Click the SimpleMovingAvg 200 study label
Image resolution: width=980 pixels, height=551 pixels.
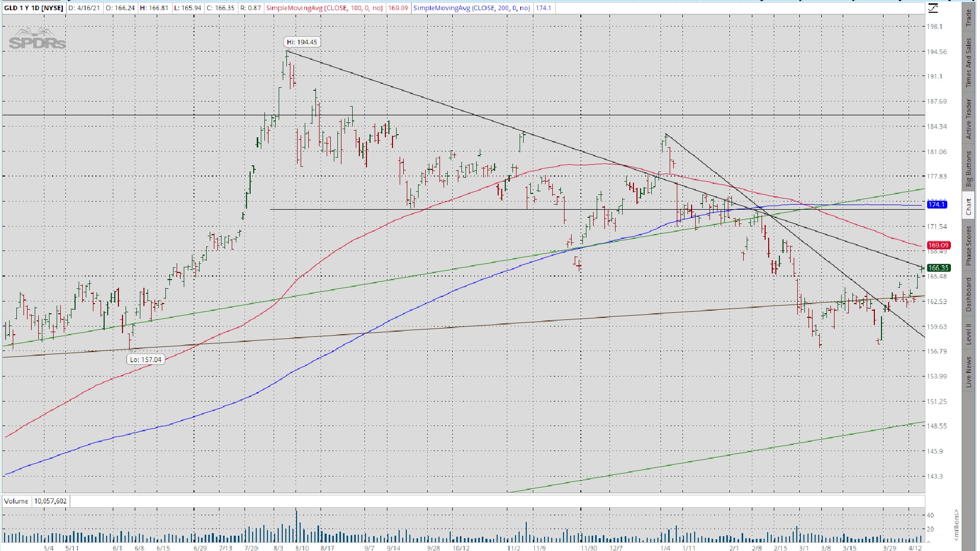472,8
